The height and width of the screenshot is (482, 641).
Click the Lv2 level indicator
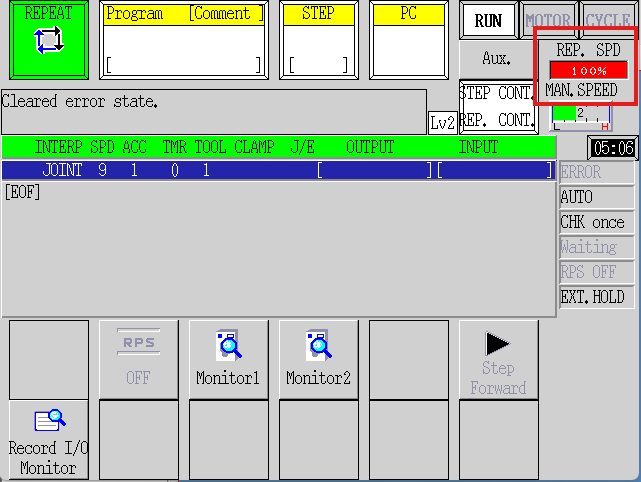point(442,122)
